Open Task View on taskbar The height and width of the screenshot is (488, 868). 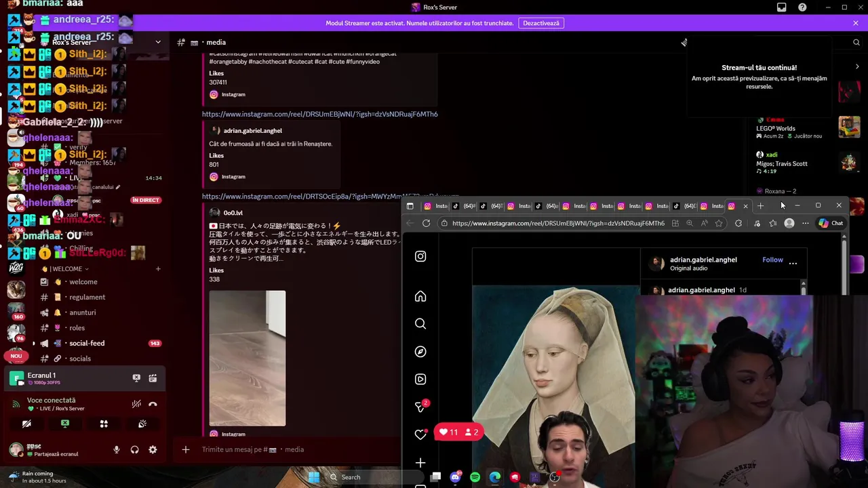(x=435, y=477)
